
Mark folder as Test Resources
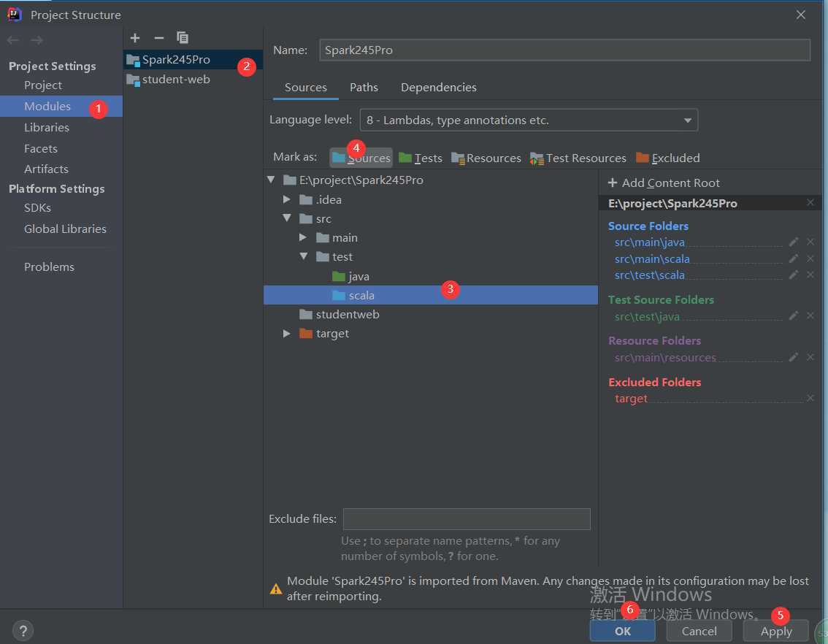578,158
